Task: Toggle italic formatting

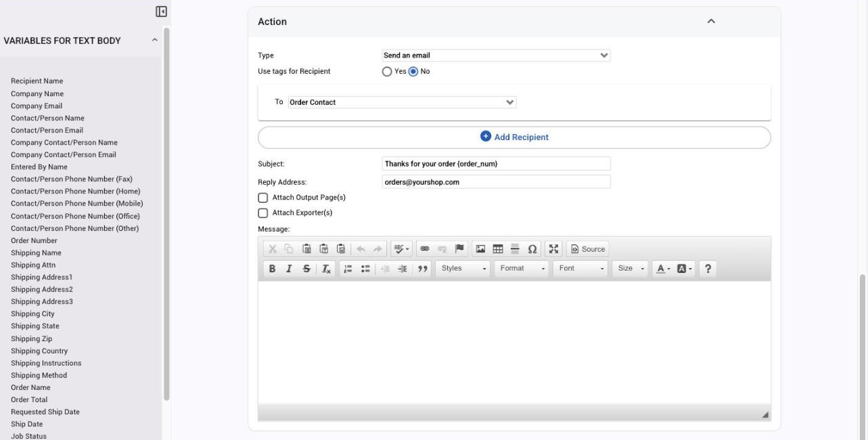Action: [x=289, y=269]
